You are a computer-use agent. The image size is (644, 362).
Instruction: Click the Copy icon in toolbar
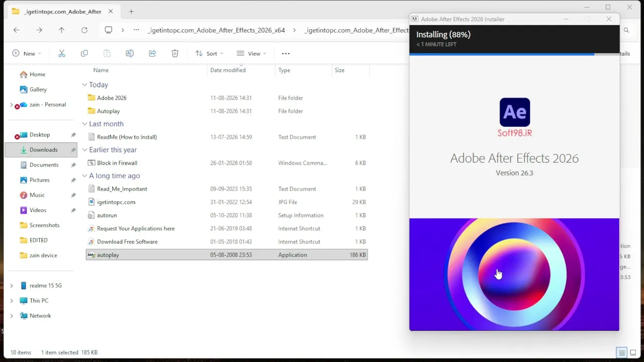(x=84, y=53)
